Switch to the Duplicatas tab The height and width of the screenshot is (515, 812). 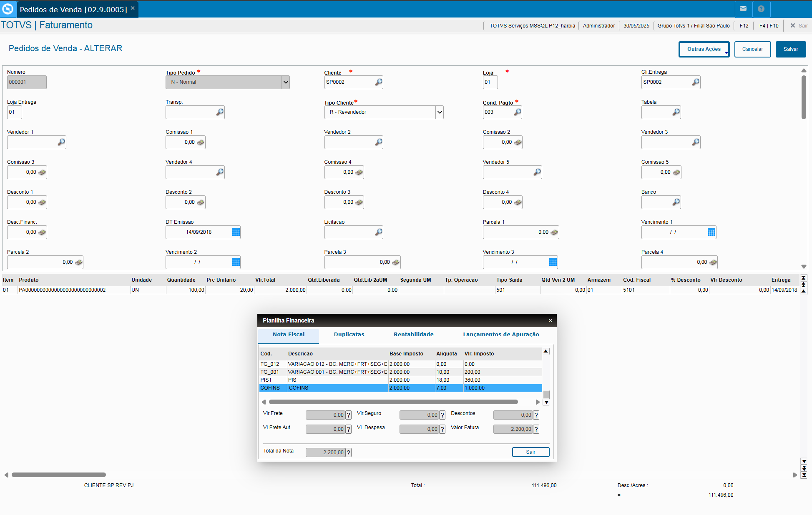click(x=349, y=335)
